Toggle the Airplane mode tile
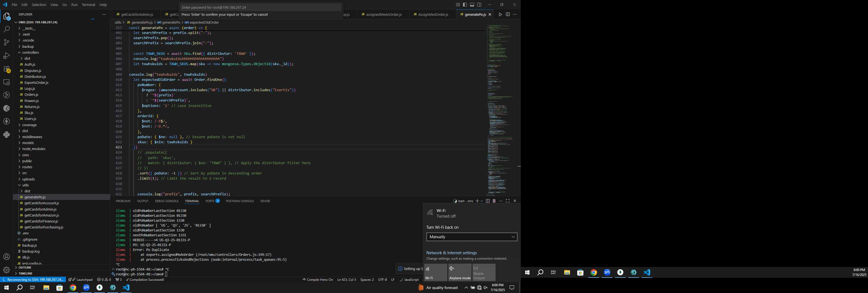 (459, 272)
